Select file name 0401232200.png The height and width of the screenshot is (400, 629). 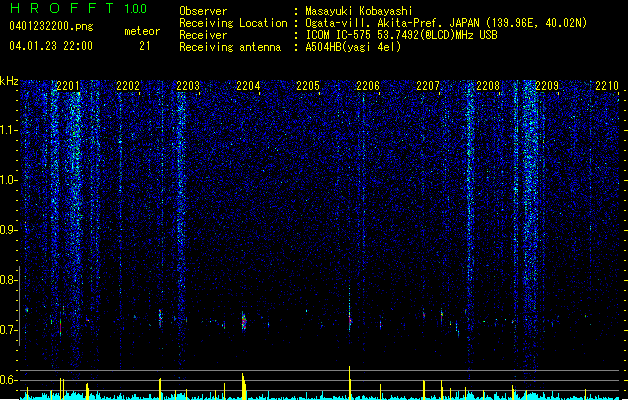click(x=51, y=27)
